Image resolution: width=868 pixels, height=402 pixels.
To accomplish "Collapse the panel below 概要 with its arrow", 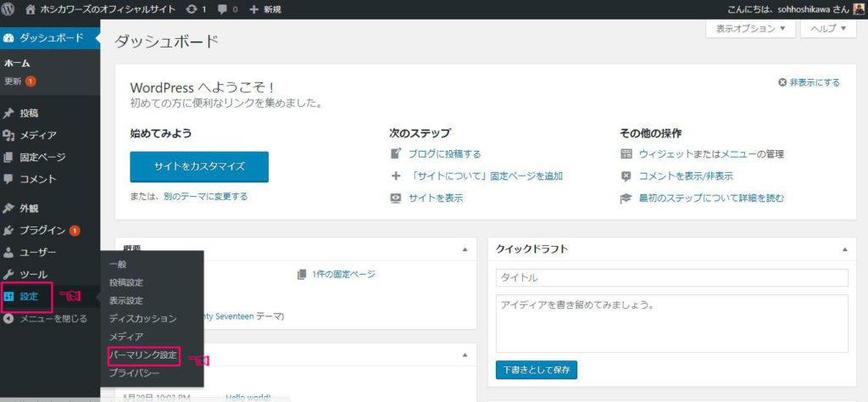I will pos(465,355).
